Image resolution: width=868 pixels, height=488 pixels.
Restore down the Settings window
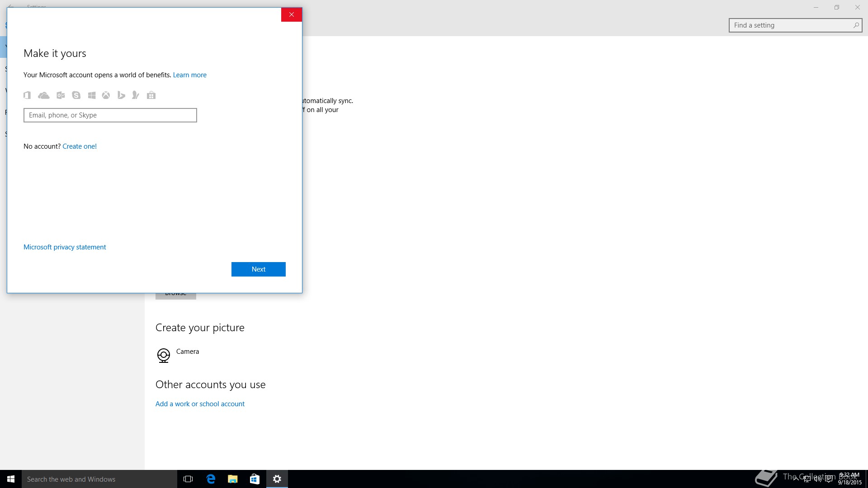tap(837, 7)
